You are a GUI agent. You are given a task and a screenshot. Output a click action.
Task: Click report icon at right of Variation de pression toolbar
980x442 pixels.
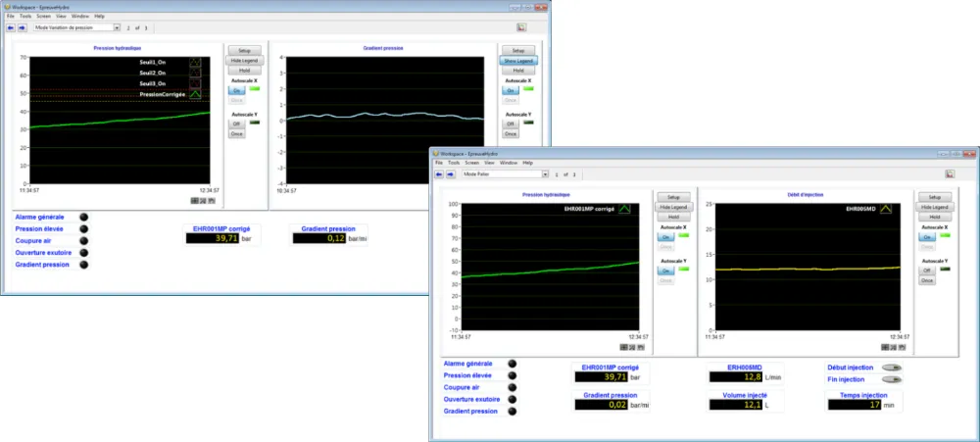(x=521, y=27)
